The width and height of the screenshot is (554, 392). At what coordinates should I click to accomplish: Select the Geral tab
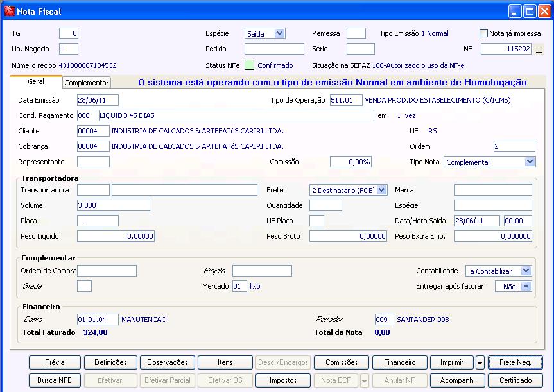click(36, 82)
